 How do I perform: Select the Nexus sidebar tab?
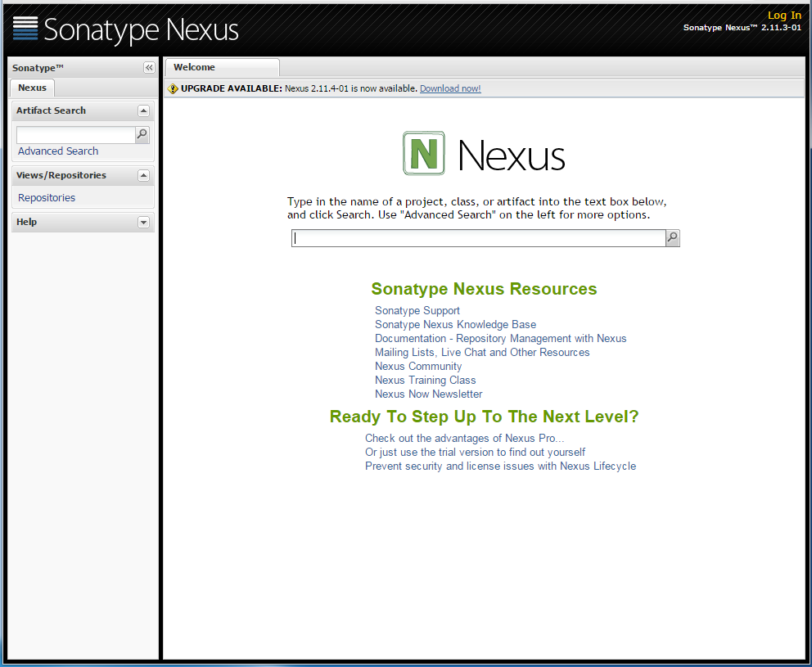[33, 88]
